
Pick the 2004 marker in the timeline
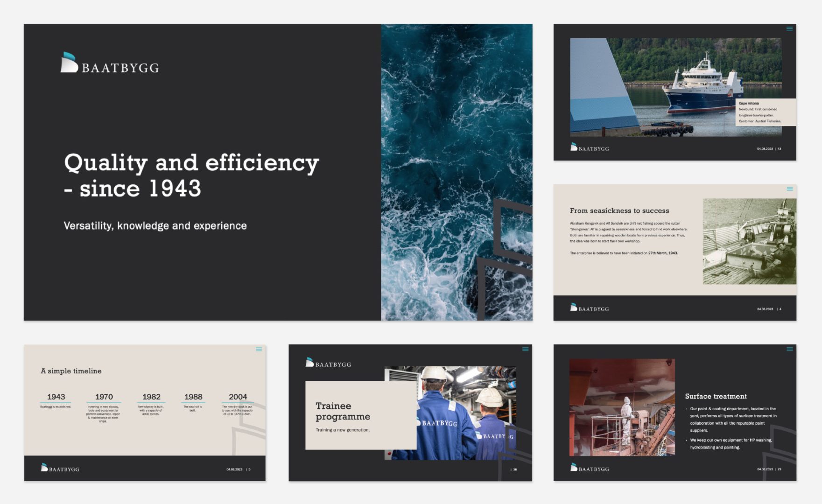click(238, 397)
